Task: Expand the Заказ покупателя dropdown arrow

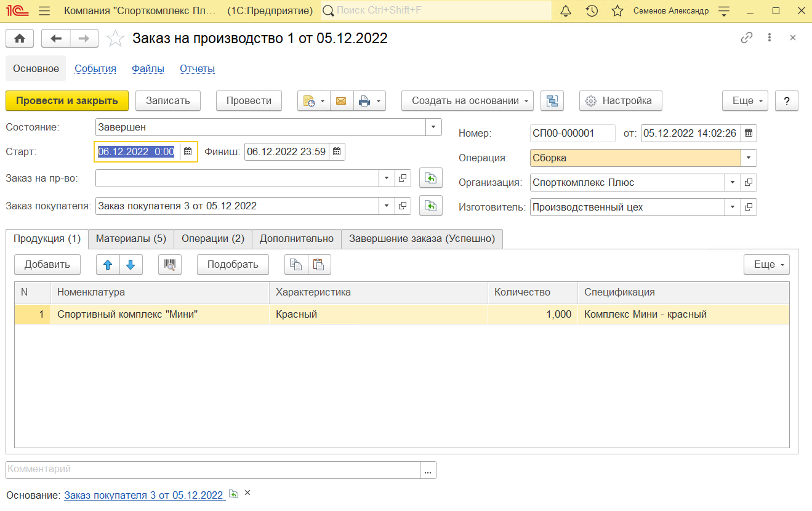Action: point(386,206)
